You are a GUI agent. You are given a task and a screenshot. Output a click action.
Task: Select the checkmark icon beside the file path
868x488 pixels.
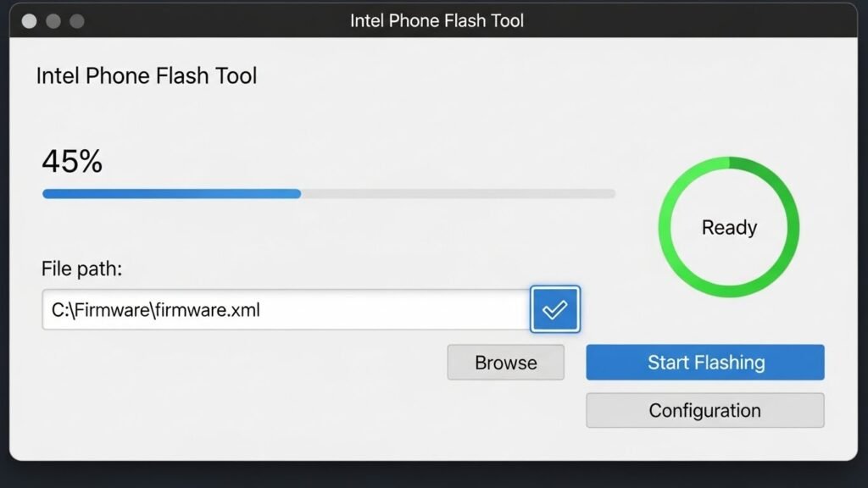(x=555, y=309)
